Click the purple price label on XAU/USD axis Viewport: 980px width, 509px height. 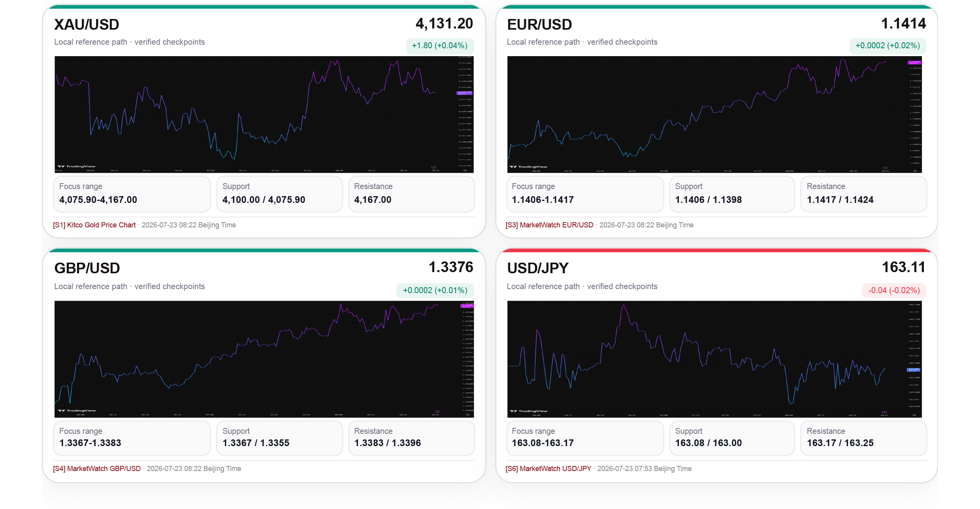464,93
